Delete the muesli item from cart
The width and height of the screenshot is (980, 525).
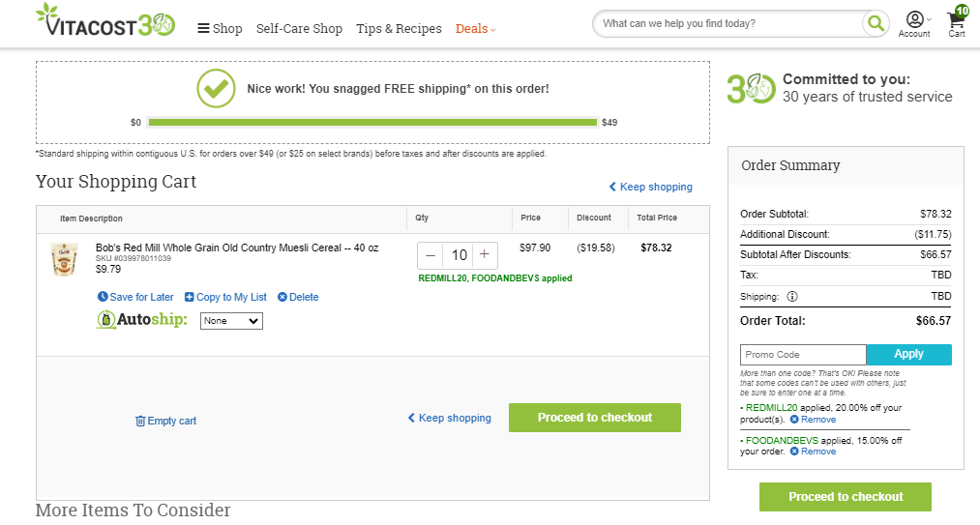click(298, 297)
